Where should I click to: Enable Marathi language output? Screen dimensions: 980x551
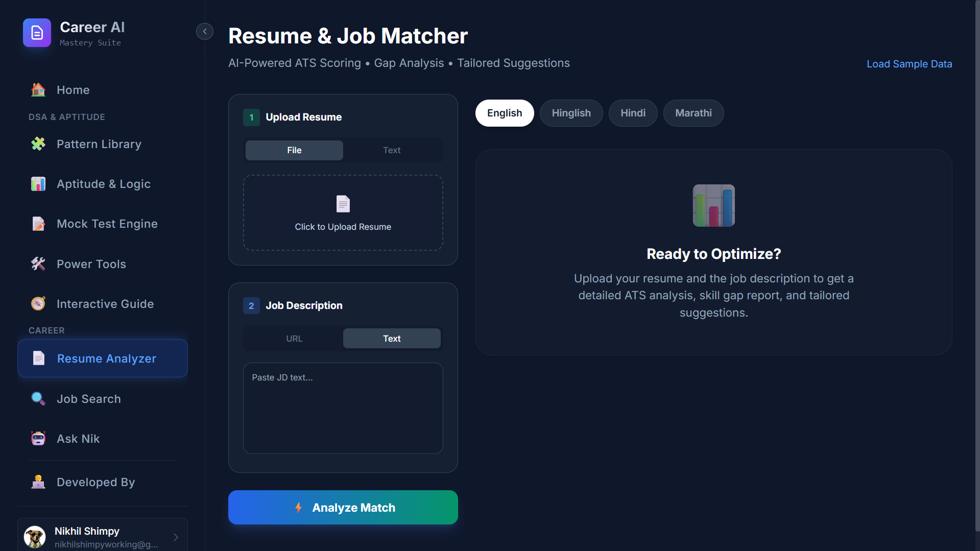pos(693,113)
